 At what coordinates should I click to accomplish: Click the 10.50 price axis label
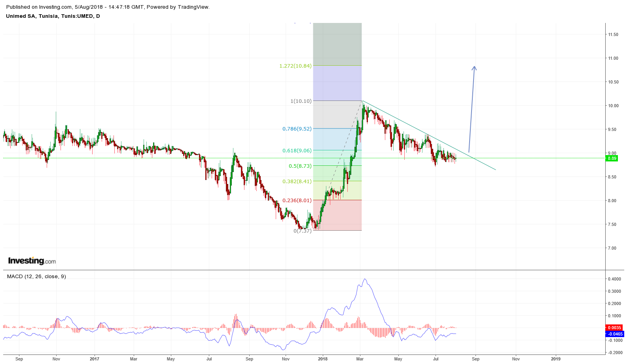pos(613,82)
